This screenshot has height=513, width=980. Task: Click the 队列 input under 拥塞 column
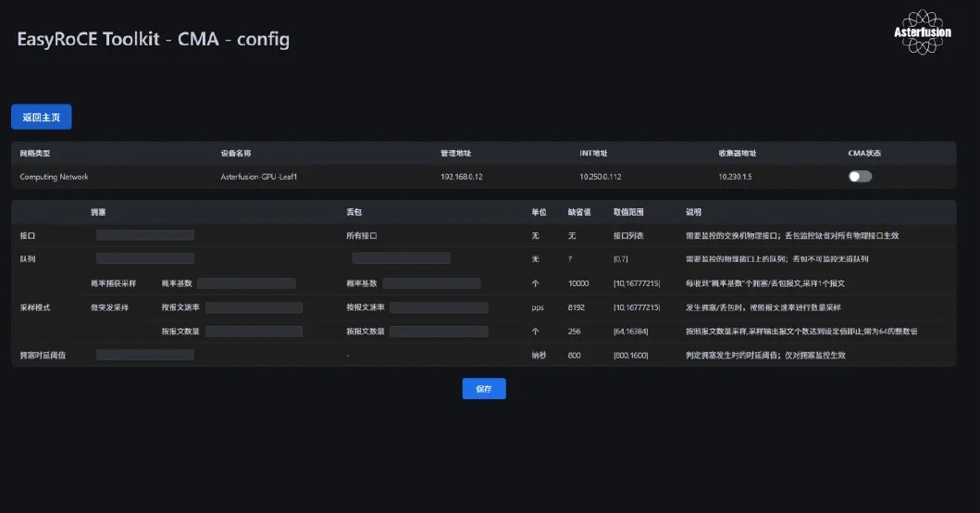145,258
